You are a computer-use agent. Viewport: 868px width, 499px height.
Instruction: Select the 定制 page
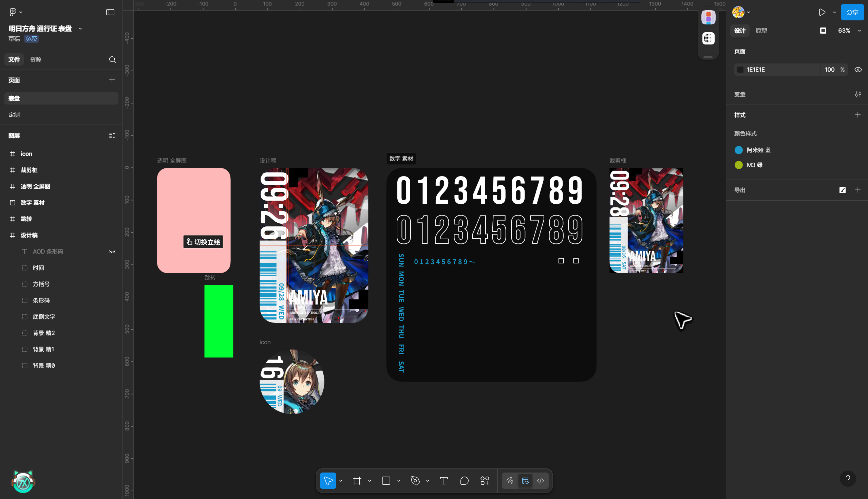(x=14, y=115)
